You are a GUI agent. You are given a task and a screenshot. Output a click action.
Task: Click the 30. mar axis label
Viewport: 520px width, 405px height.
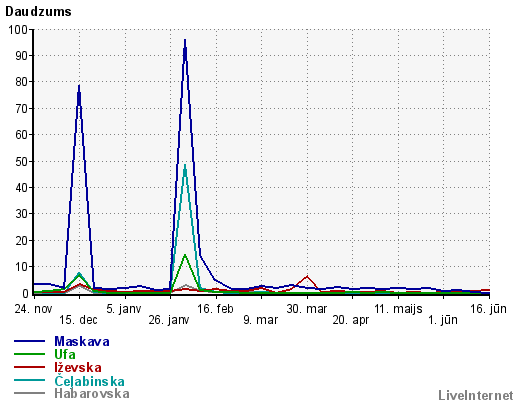(307, 309)
